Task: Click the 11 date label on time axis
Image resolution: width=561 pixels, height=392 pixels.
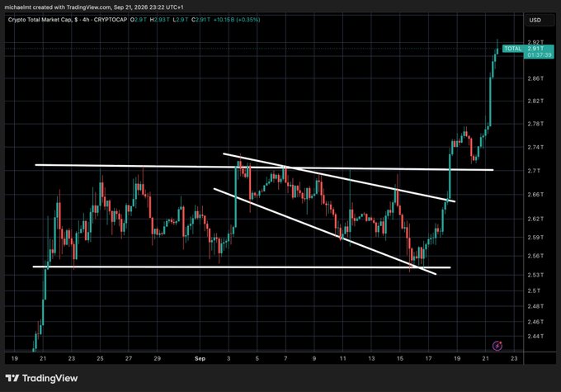Action: 342,358
